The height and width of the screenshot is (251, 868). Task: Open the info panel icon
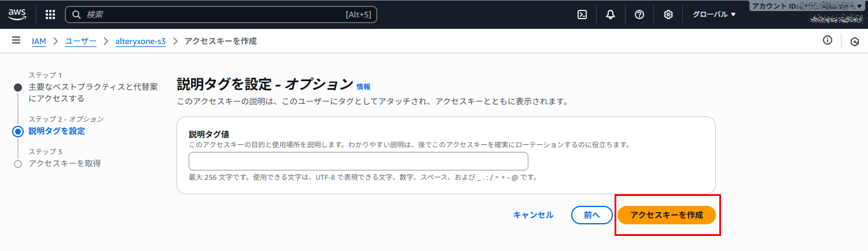827,41
